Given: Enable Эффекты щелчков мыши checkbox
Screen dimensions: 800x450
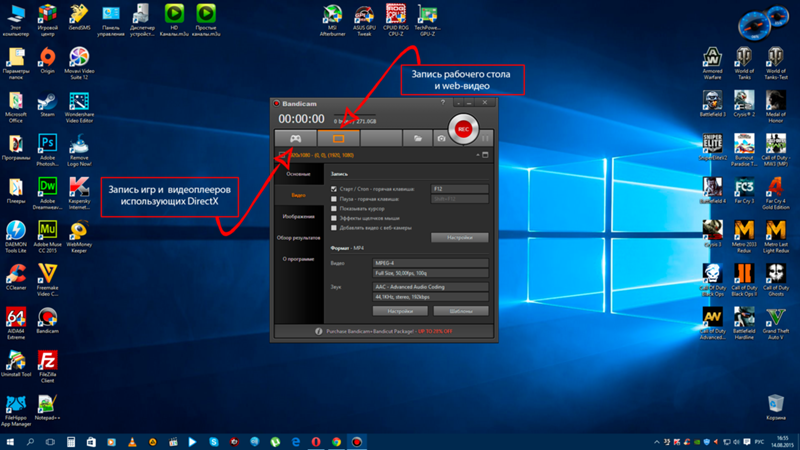Looking at the screenshot, I should point(334,218).
